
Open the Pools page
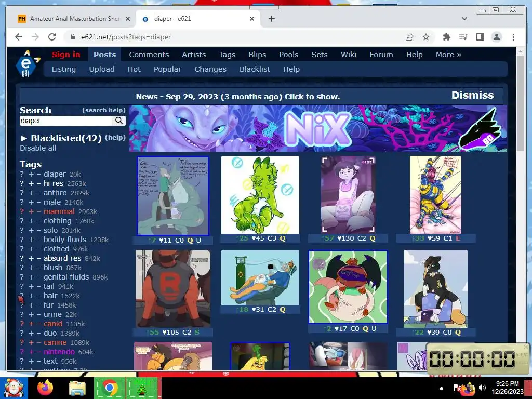(x=289, y=55)
